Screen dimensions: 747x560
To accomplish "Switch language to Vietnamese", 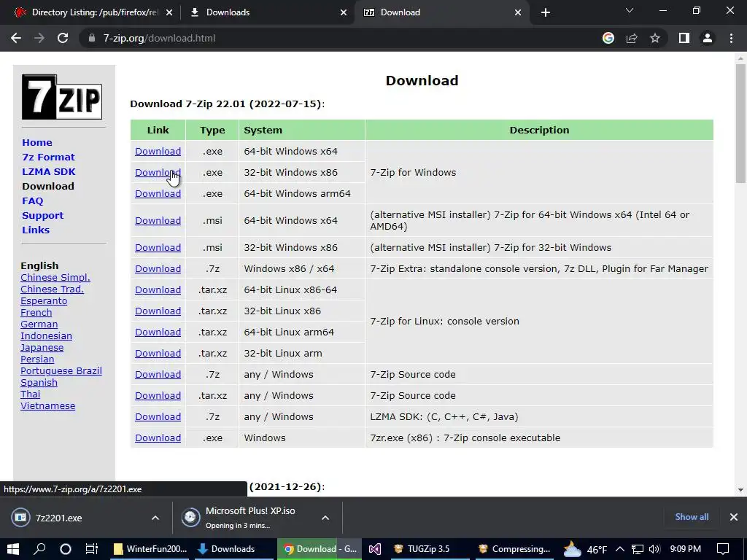I will 47,405.
